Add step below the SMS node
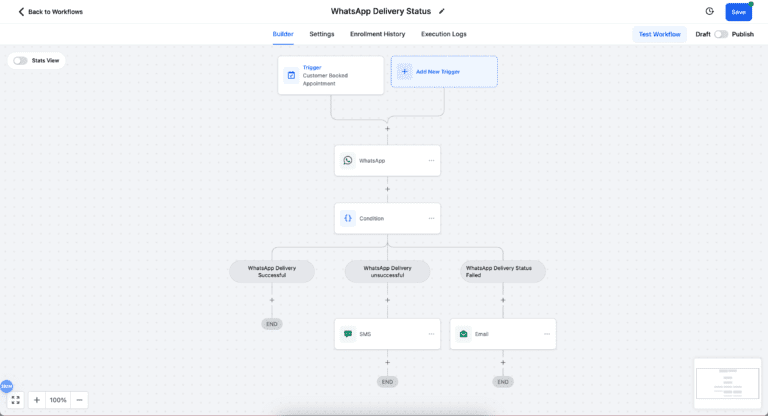This screenshot has width=768, height=416. 387,363
